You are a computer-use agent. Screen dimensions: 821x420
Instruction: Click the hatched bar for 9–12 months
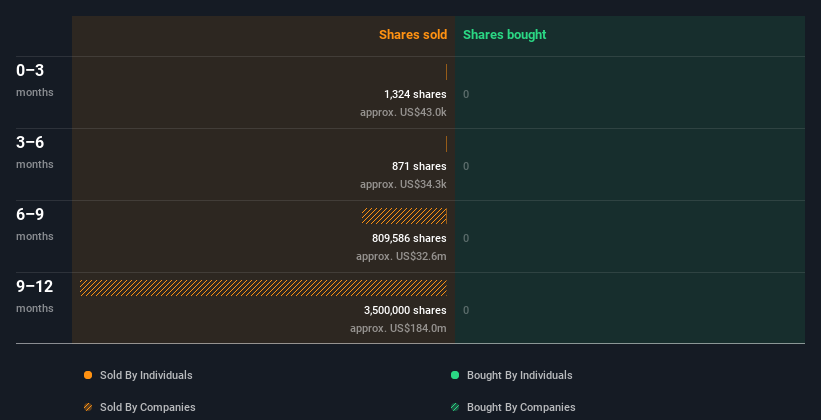[x=263, y=288]
